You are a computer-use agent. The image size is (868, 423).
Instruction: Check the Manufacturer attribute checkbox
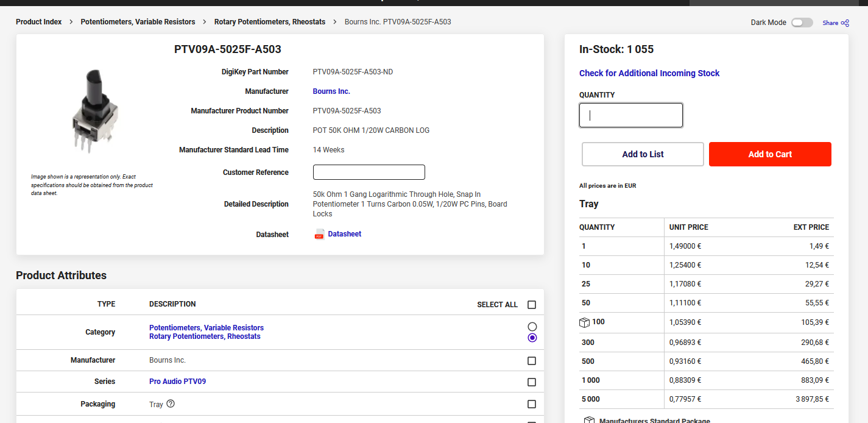[532, 361]
